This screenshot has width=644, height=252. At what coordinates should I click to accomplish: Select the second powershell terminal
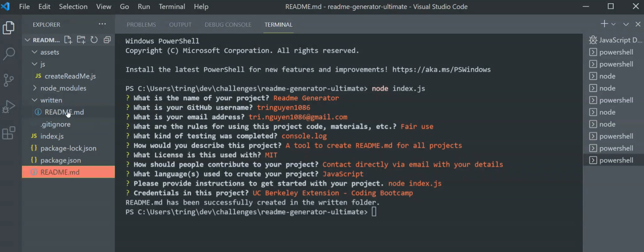click(x=614, y=64)
